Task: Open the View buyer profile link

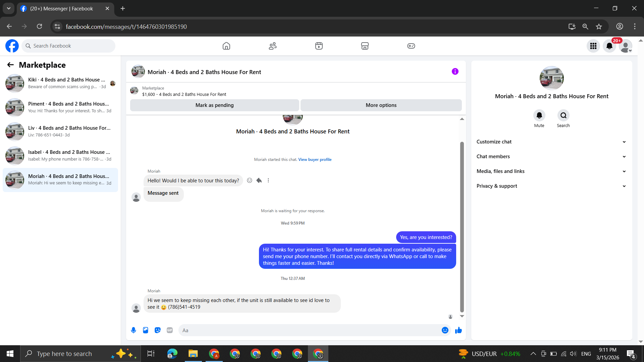Action: point(315,160)
